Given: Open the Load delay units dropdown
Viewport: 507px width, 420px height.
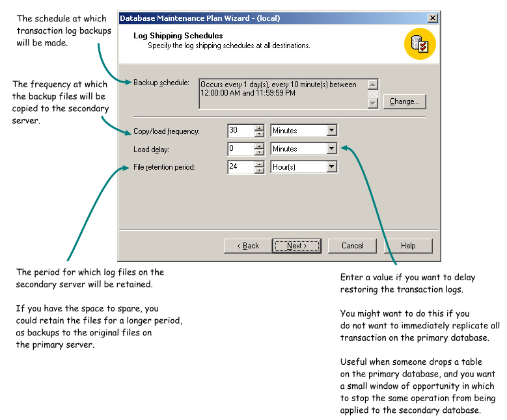Looking at the screenshot, I should click(331, 149).
